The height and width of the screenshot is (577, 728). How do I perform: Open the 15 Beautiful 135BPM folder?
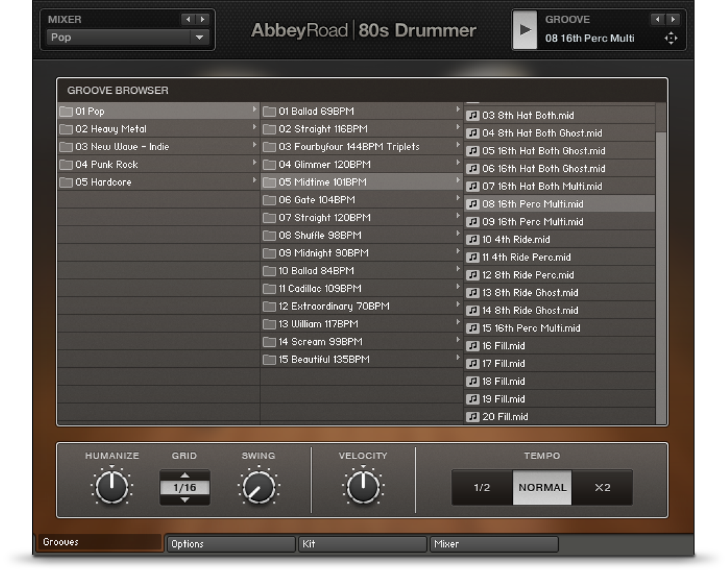coord(361,359)
